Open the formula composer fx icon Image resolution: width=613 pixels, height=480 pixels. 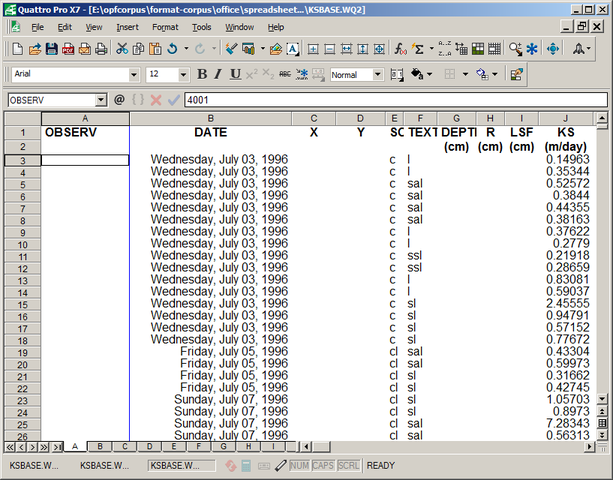pyautogui.click(x=400, y=49)
